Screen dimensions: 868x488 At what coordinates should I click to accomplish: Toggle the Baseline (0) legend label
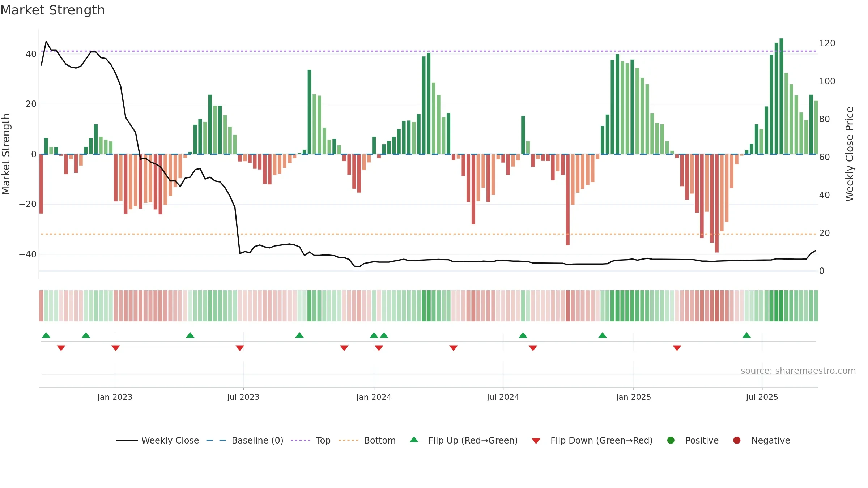point(258,441)
